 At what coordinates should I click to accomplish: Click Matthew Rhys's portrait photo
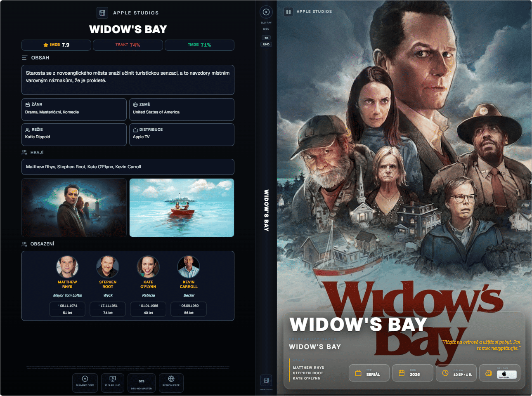pyautogui.click(x=67, y=267)
